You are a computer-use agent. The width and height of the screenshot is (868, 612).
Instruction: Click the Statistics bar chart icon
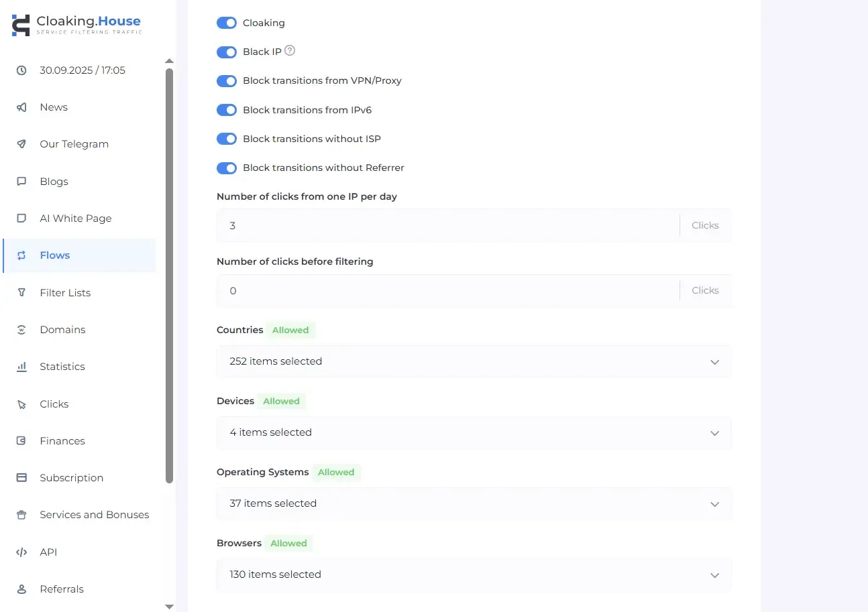pos(21,366)
